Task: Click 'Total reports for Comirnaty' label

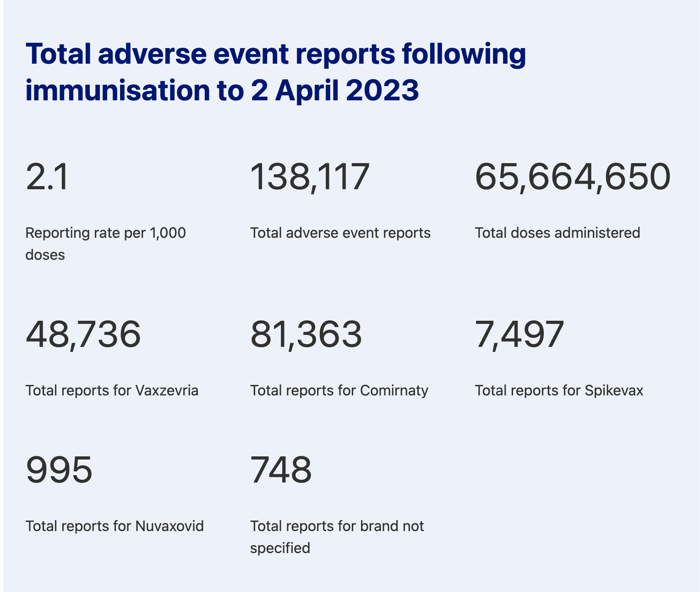Action: [339, 390]
